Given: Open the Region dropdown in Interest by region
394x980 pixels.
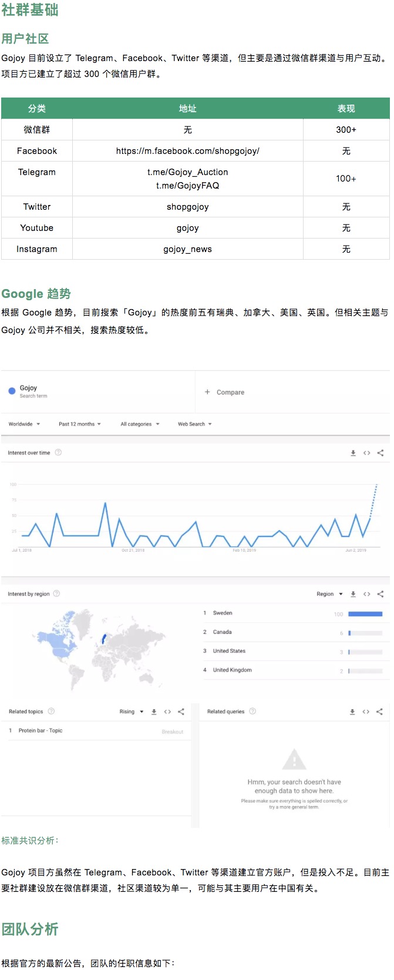Looking at the screenshot, I should click(x=329, y=594).
